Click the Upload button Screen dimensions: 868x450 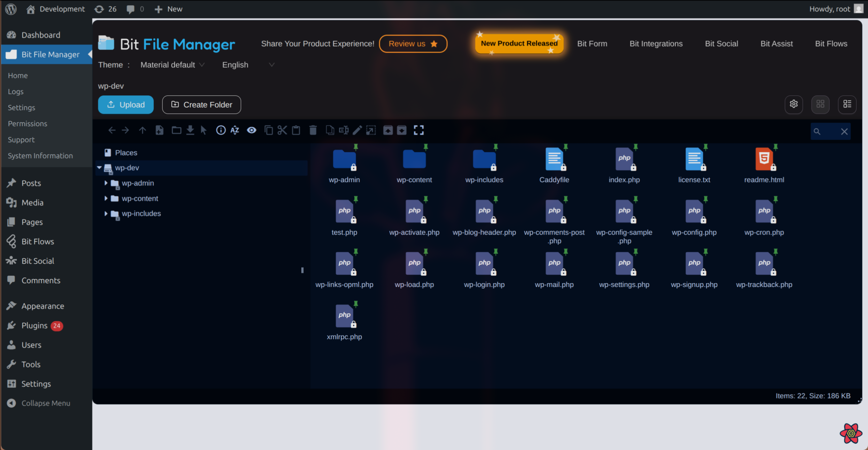coord(126,105)
